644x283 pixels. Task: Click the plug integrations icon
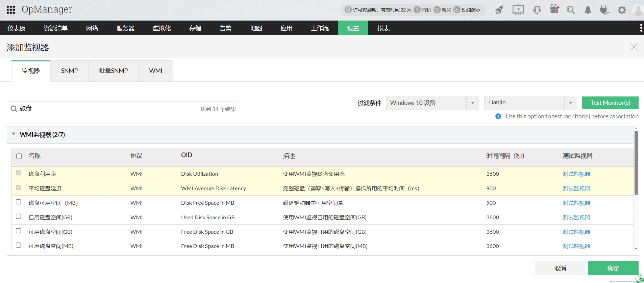pos(604,10)
